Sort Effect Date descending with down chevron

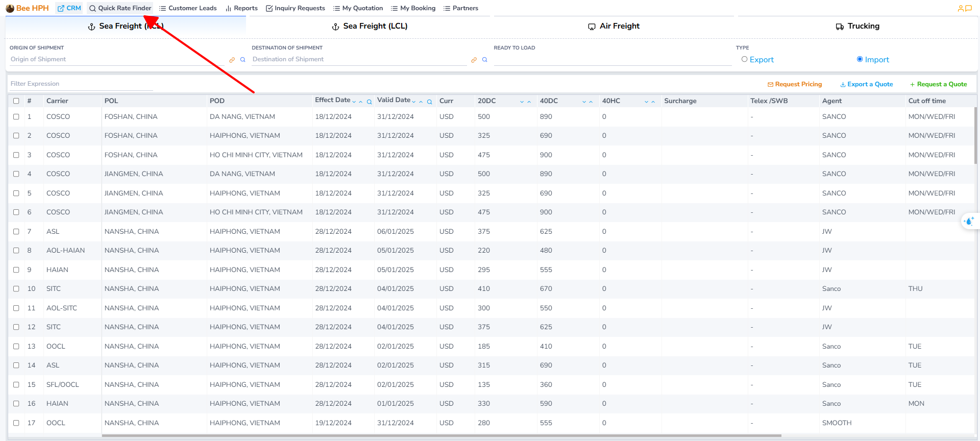coord(354,102)
